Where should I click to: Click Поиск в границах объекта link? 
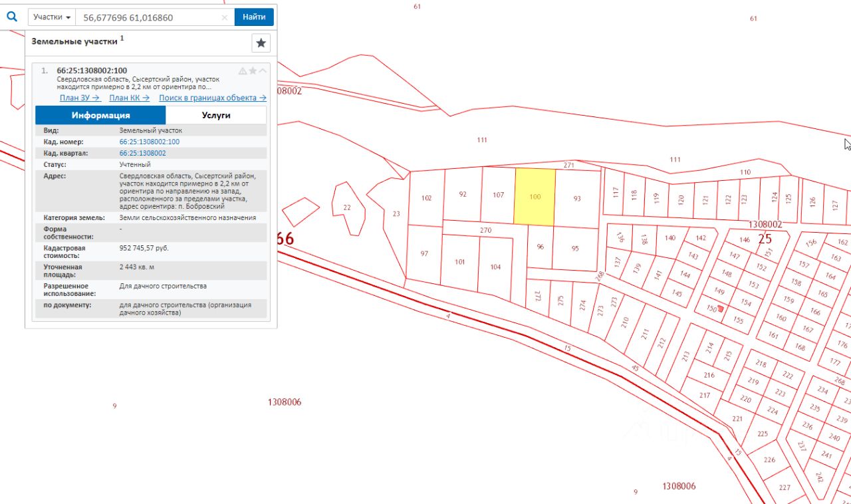point(212,98)
